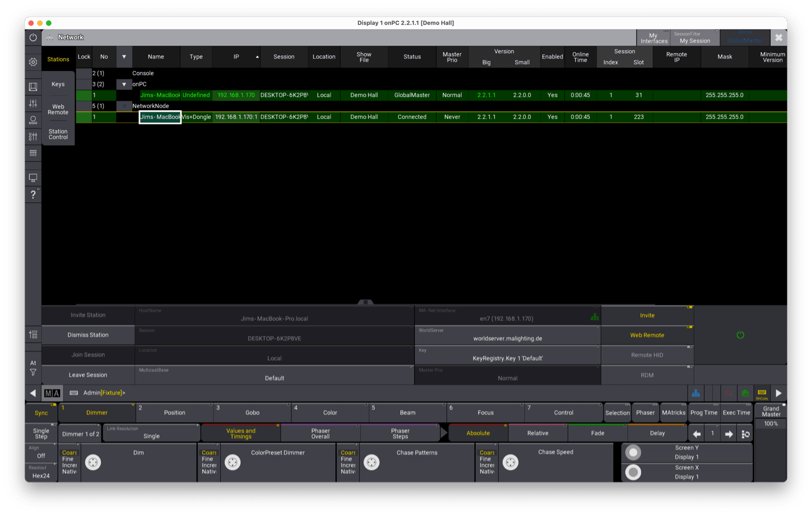Click the Leave Session button

coord(88,374)
